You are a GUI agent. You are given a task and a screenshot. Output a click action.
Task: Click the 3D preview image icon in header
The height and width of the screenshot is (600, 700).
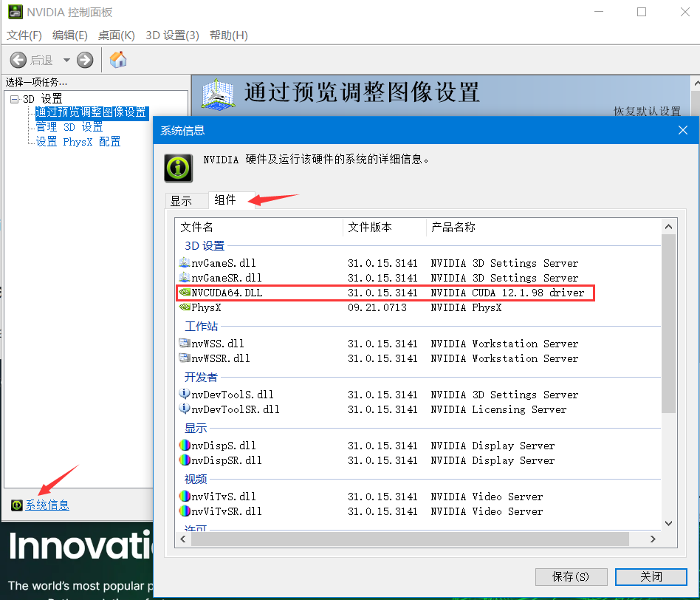(217, 94)
